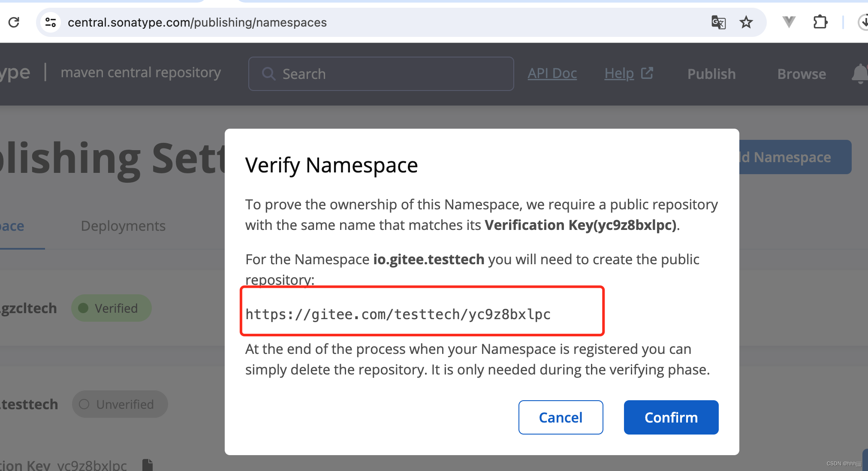868x471 pixels.
Task: Click the Verification Key yc9z8bxlpc bold text
Action: [581, 225]
